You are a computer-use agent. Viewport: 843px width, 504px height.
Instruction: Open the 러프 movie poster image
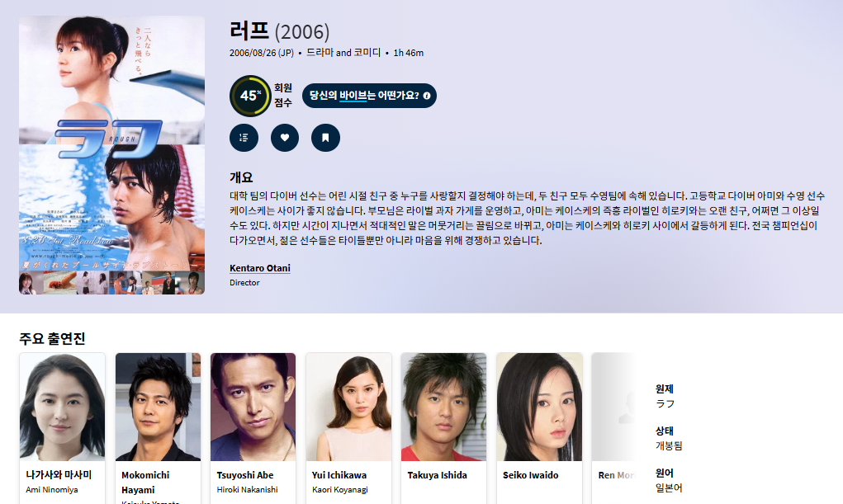[111, 155]
